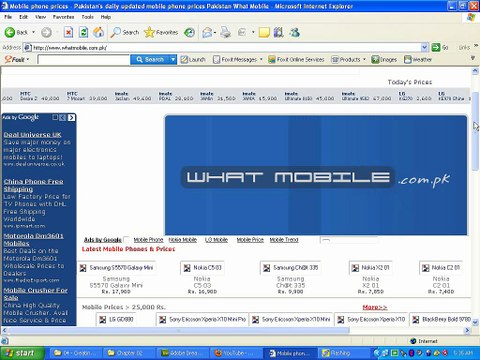Click the Foxit toolbar logo
This screenshot has height=360, width=480.
click(x=14, y=59)
